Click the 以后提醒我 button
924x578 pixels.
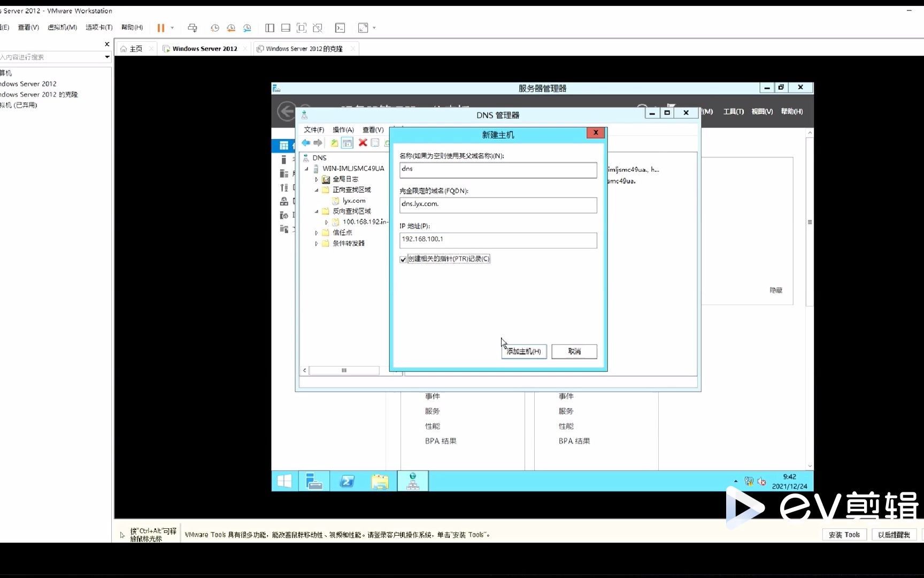(x=894, y=535)
